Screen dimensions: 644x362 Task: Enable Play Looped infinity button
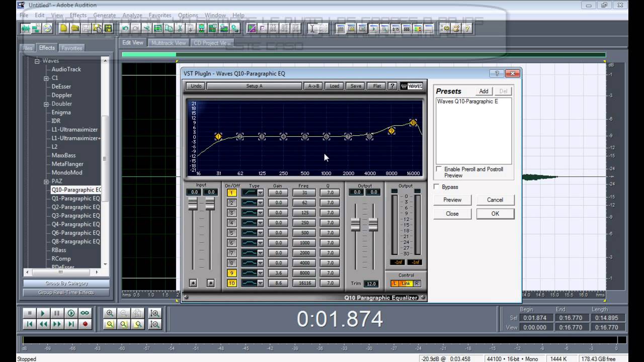coord(85,313)
